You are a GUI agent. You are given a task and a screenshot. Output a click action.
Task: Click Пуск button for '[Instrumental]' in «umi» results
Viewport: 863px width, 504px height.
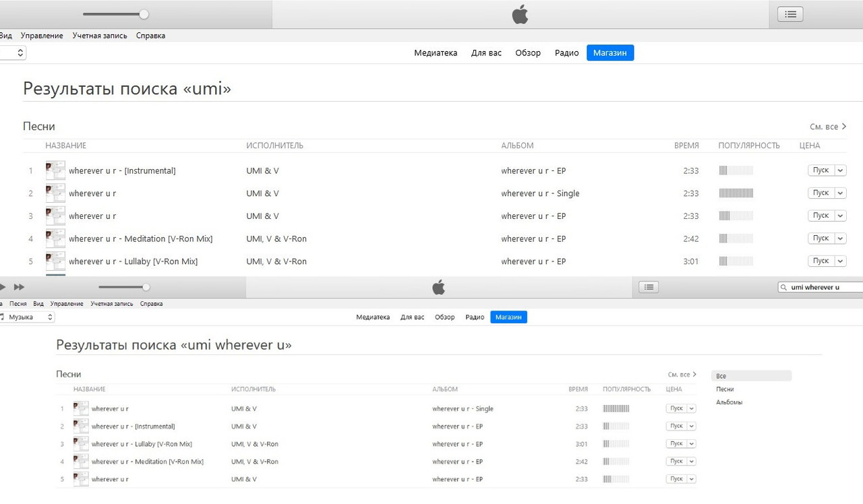pos(821,170)
